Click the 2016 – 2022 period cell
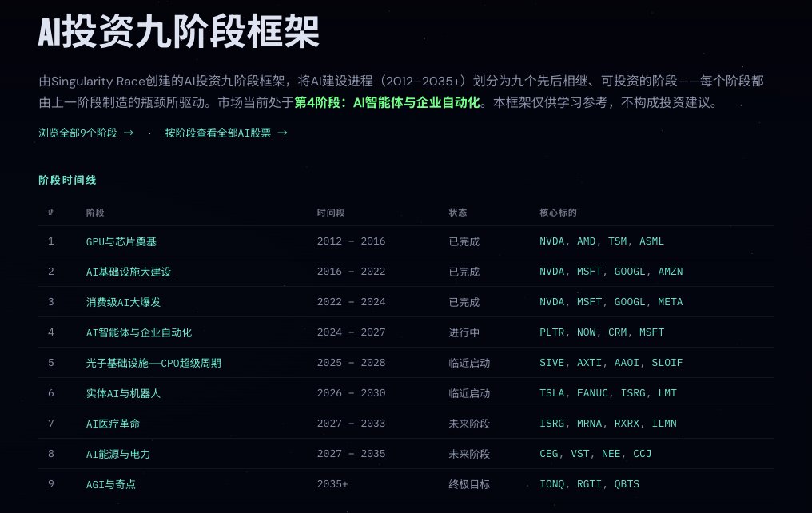The height and width of the screenshot is (513, 812). coord(351,272)
